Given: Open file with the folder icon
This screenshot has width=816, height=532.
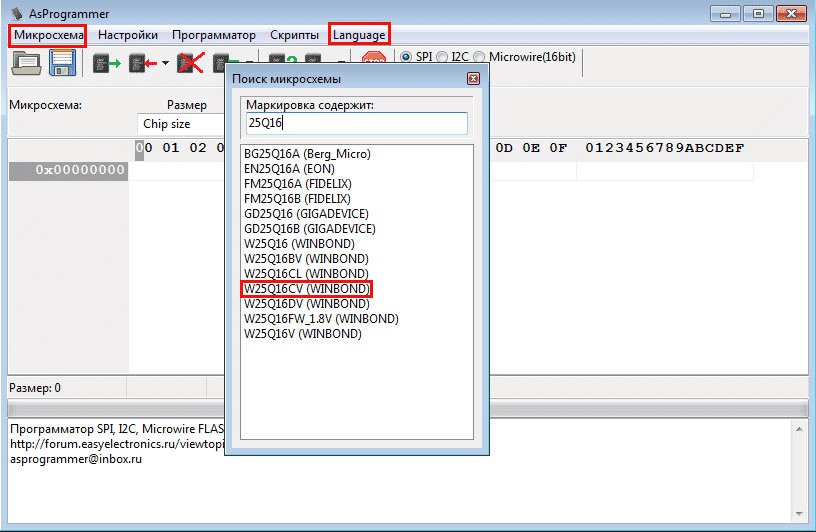Looking at the screenshot, I should click(26, 63).
